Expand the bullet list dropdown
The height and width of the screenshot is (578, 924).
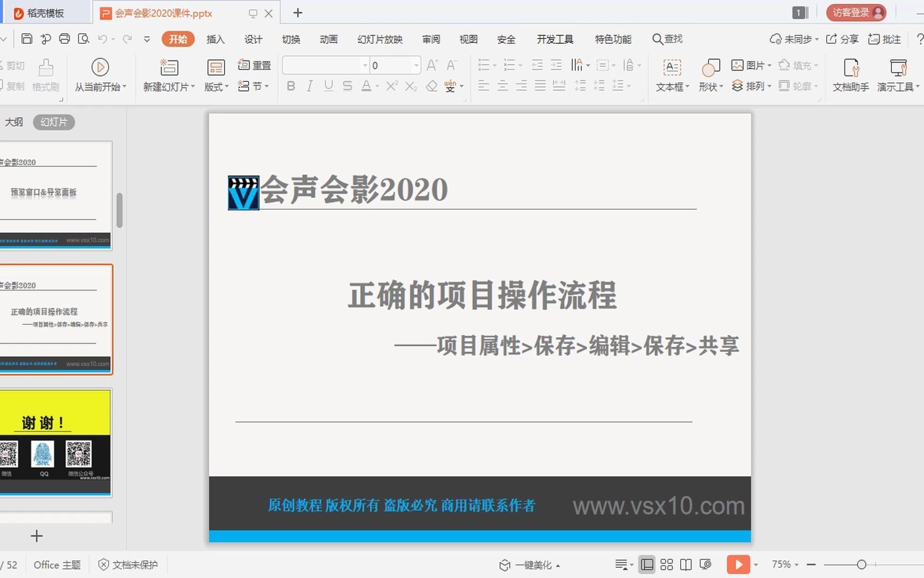[495, 65]
